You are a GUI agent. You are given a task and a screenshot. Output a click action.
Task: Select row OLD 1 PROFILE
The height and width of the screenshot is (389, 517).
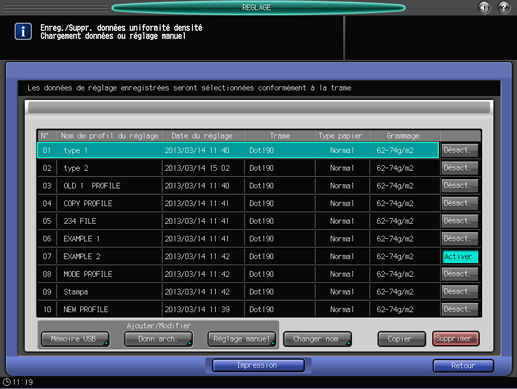click(x=238, y=186)
